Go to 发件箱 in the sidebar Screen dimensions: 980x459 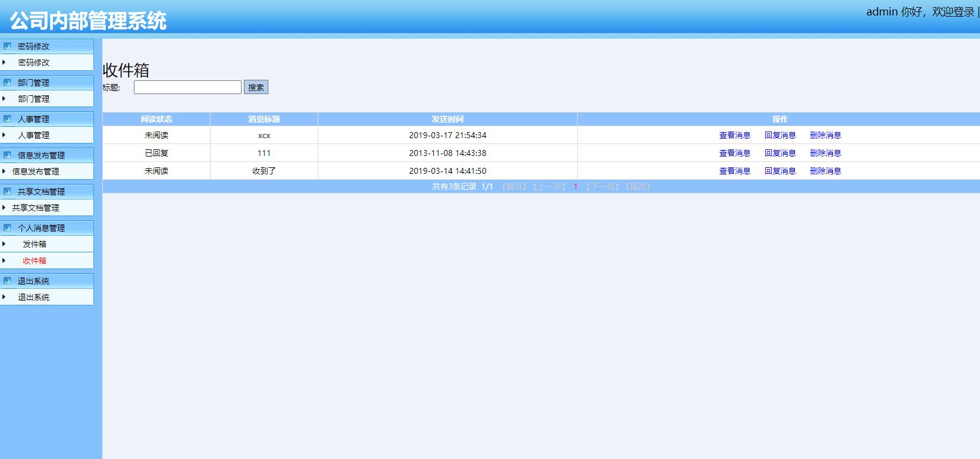click(x=35, y=244)
